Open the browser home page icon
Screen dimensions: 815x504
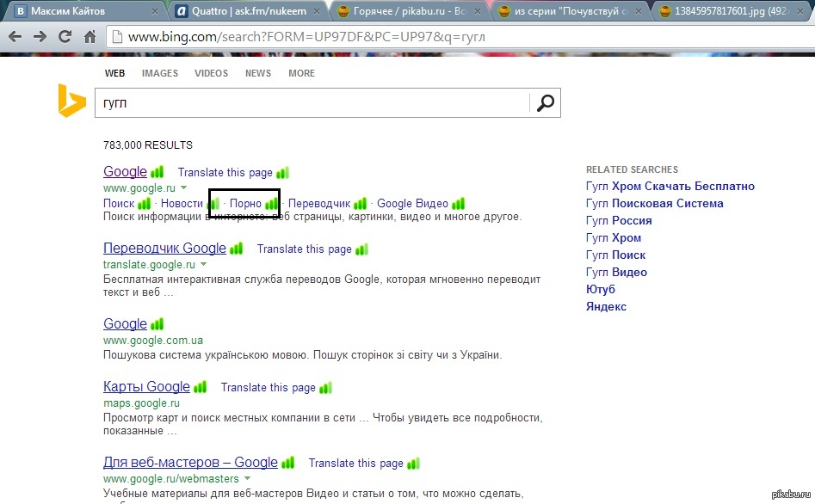pyautogui.click(x=90, y=37)
